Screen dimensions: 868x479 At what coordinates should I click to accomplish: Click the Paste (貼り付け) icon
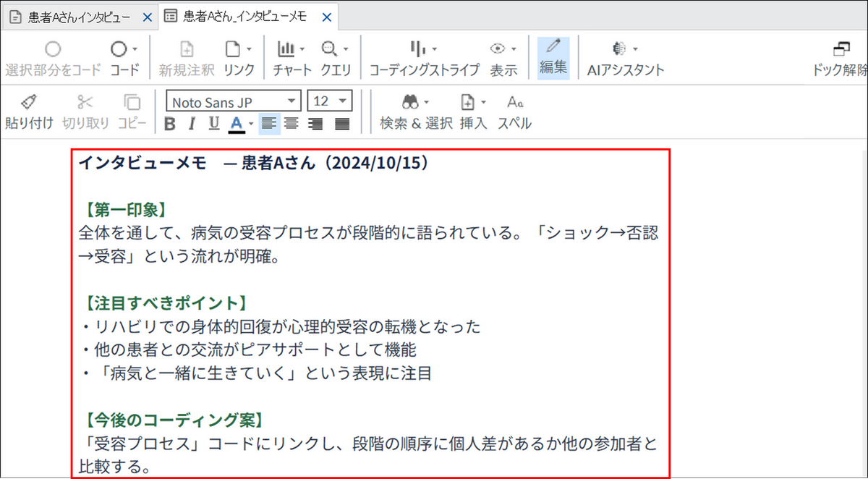tap(29, 102)
